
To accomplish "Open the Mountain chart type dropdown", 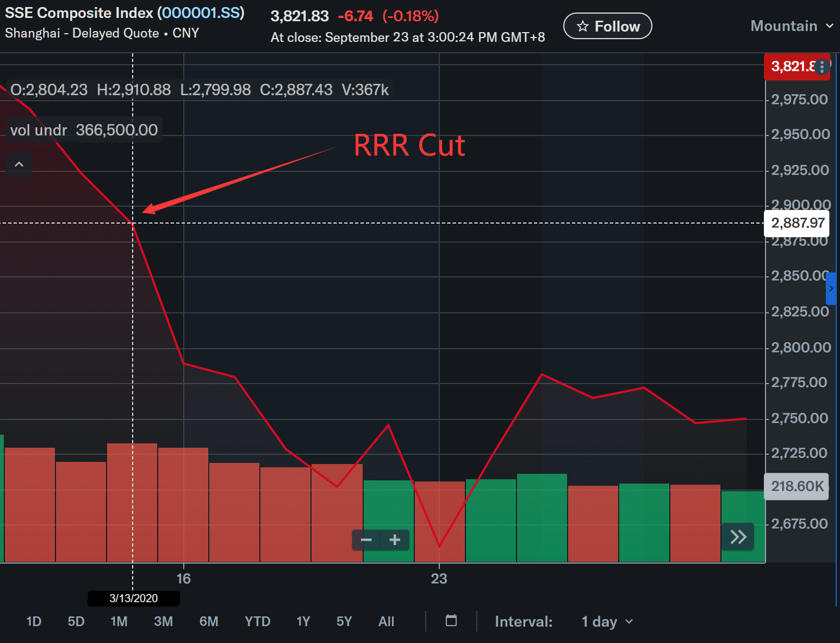I will pos(792,26).
